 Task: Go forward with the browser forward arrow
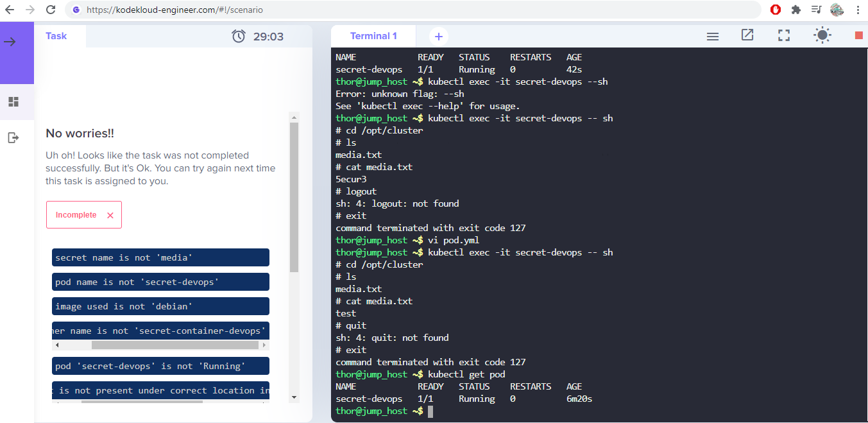click(30, 10)
